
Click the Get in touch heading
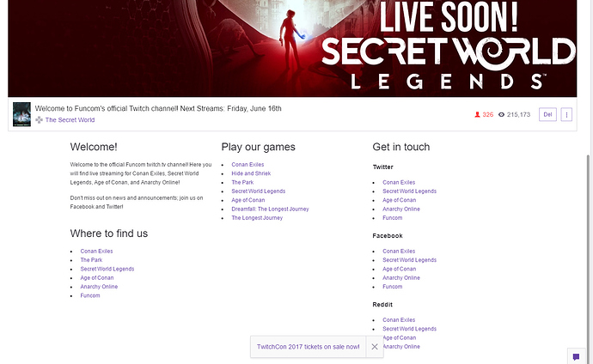point(400,147)
